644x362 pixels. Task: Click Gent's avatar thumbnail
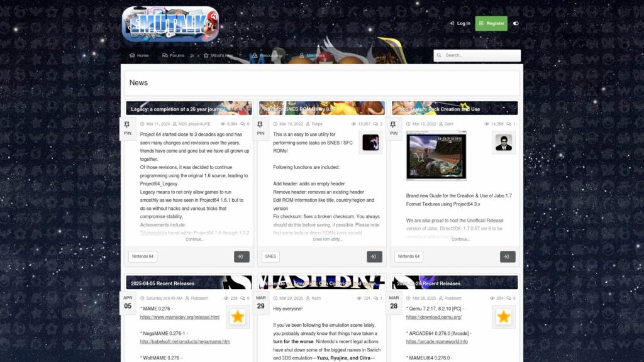coord(504,143)
